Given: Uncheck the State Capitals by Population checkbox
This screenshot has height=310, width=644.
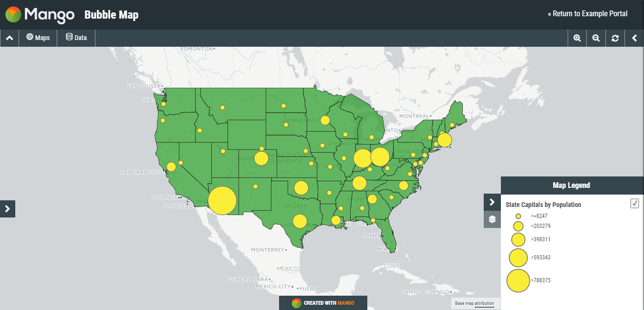Looking at the screenshot, I should coord(634,204).
